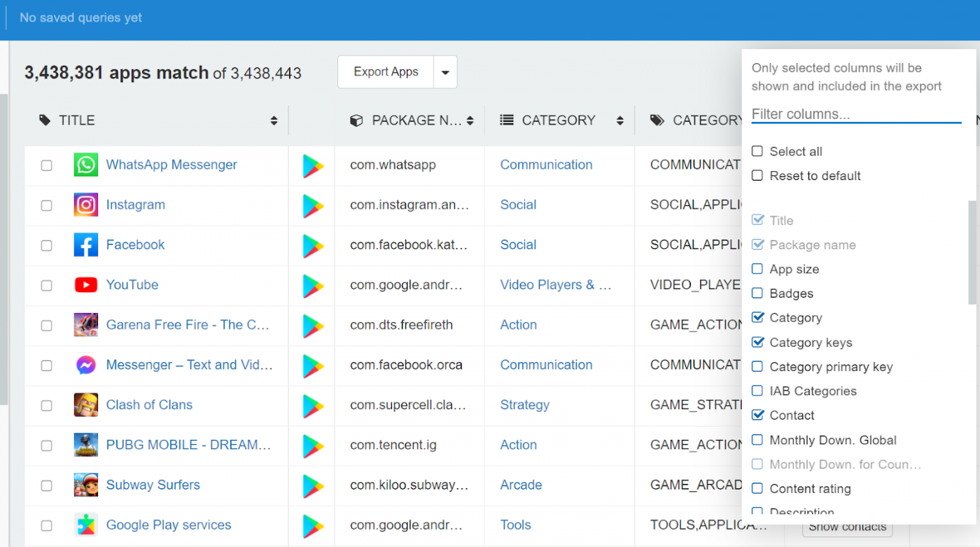Click the PUBG MOBILE app icon
The height and width of the screenshot is (547, 980).
coord(86,445)
